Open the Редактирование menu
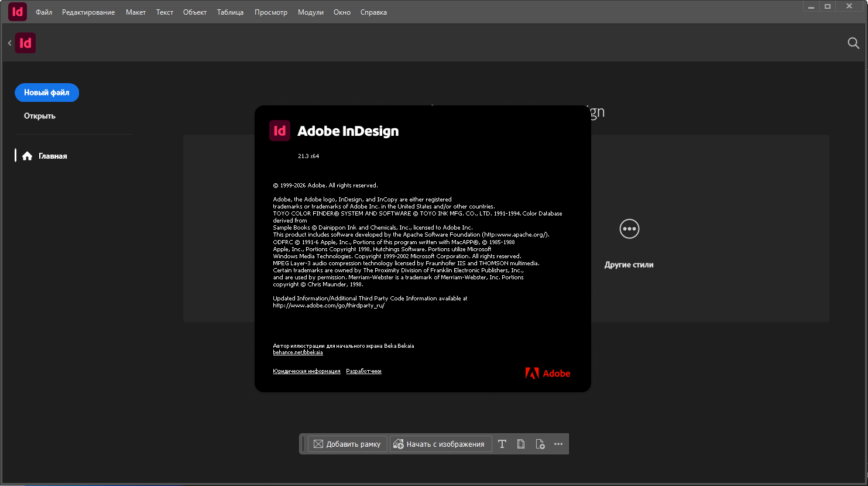Screen dimensions: 868x486 pos(88,12)
